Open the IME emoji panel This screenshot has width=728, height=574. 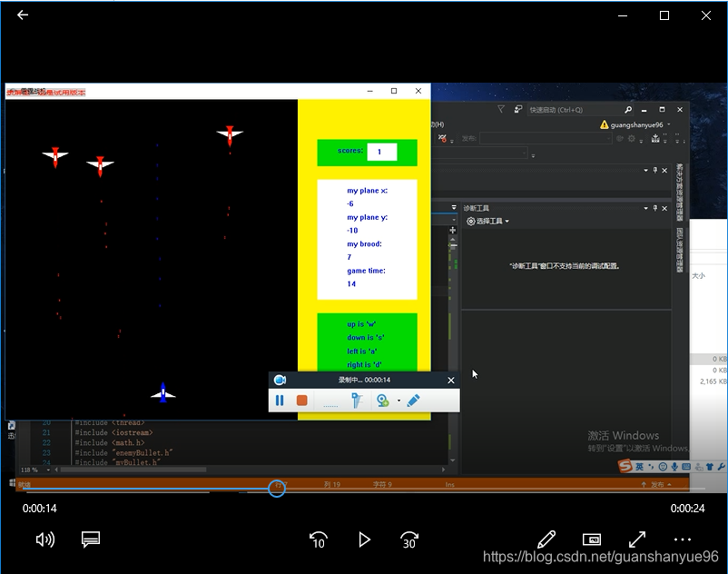(663, 467)
